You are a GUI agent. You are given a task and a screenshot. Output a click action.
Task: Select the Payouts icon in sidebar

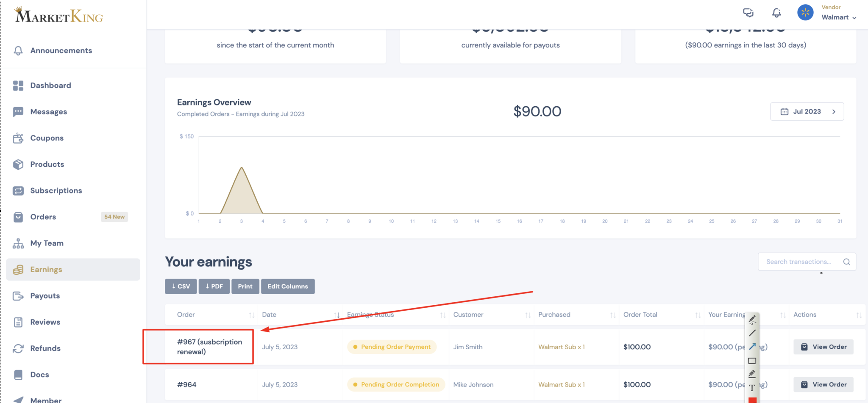coord(18,295)
